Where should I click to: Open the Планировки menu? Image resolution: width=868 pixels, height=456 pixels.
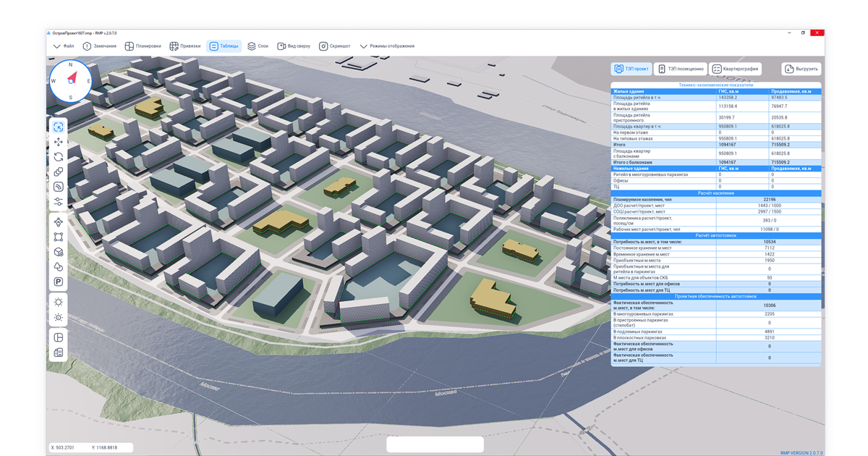(142, 46)
